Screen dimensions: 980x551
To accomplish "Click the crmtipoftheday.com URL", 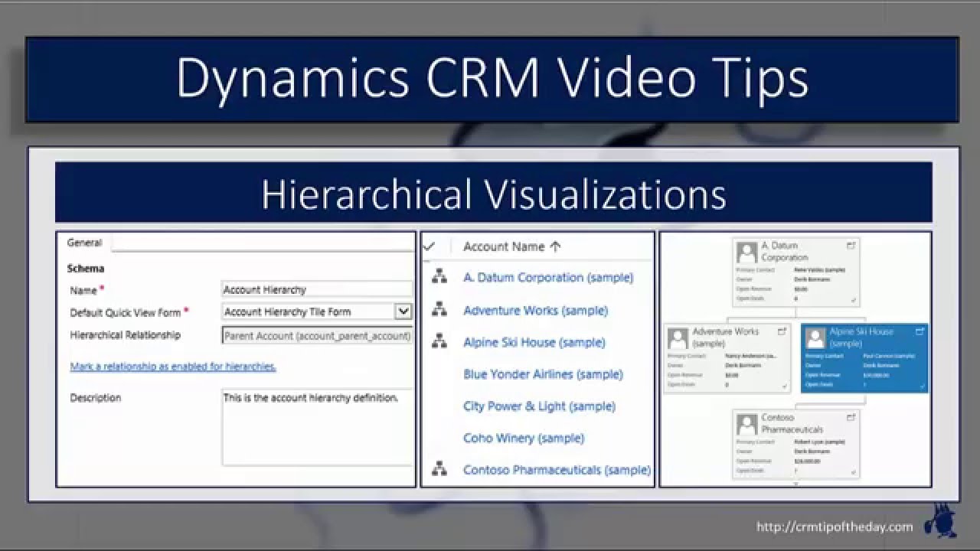I will (x=835, y=527).
